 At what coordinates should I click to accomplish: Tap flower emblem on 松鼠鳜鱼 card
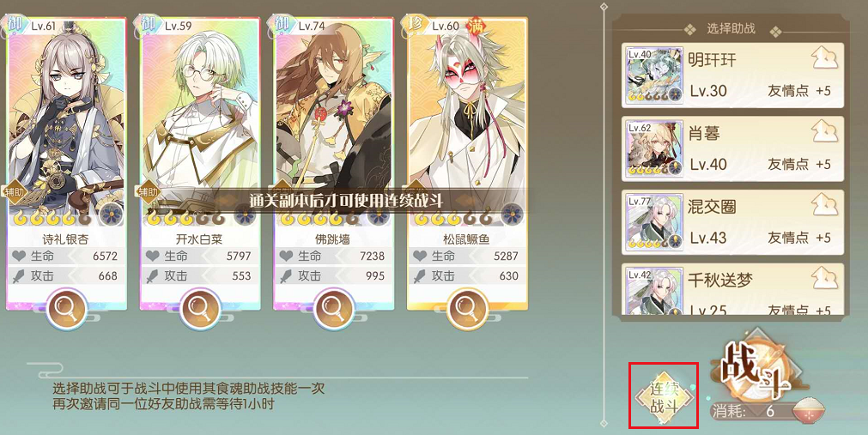pos(513,214)
